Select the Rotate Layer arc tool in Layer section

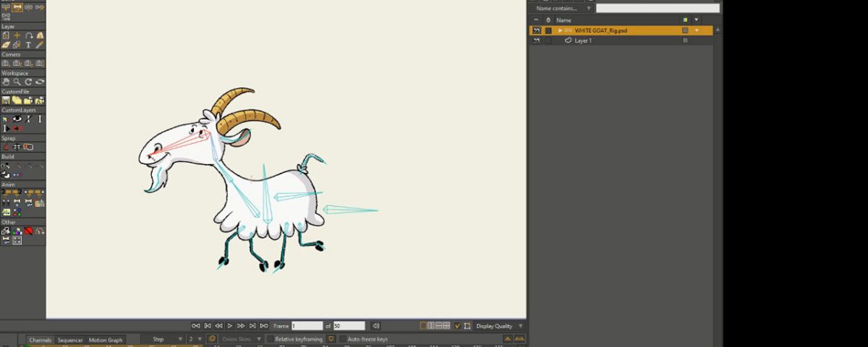[x=28, y=35]
